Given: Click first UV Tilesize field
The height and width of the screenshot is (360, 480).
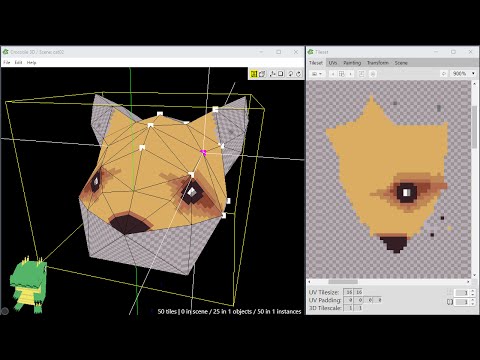Looking at the screenshot, I should pyautogui.click(x=349, y=292).
